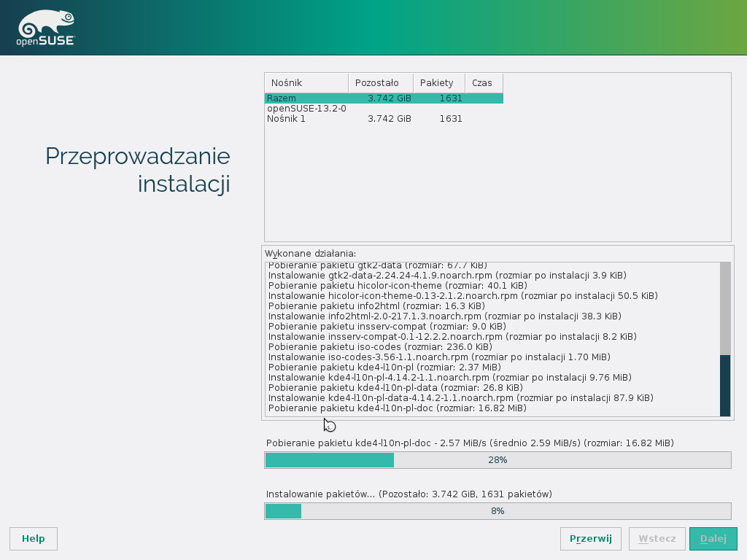Click the grey scrollbar track above the thumb
Viewport: 747px width, 560px height.
725,308
